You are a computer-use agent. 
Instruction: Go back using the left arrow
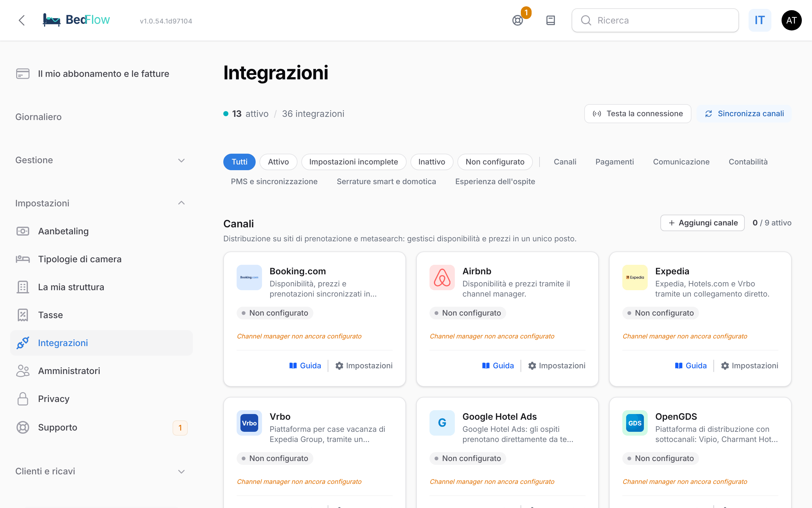pos(22,21)
